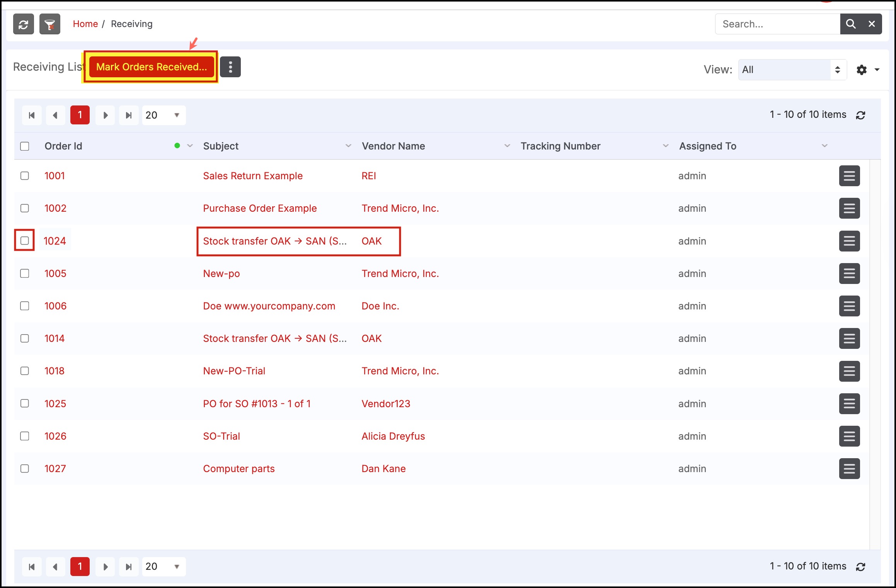
Task: Click page 1 in the top pager
Action: [80, 115]
